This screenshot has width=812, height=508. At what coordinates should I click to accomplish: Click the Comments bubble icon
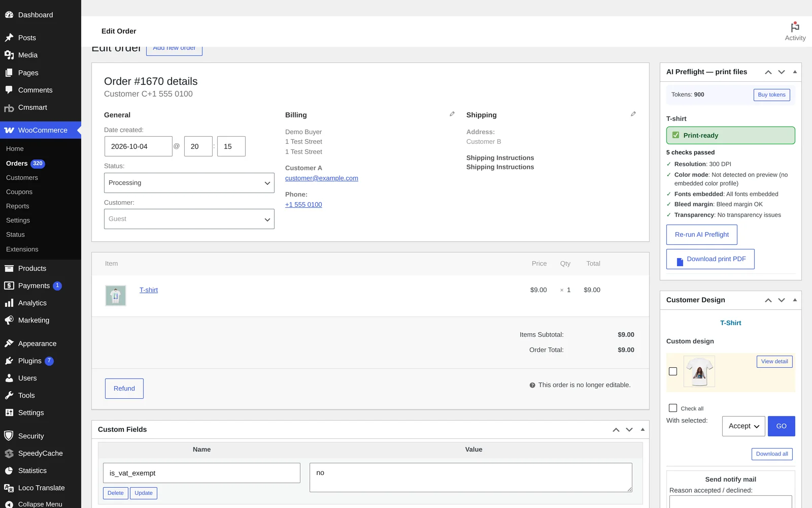[9, 90]
